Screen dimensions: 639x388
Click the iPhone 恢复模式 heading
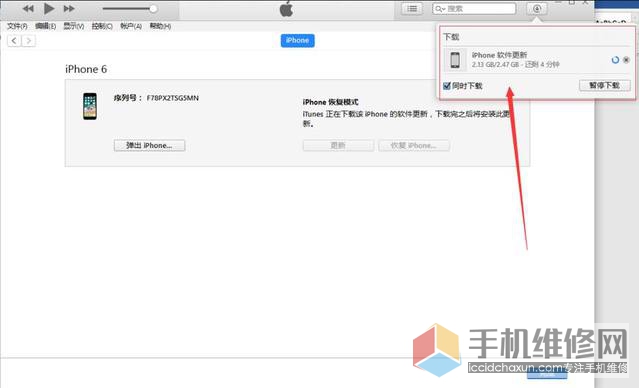[x=331, y=102]
